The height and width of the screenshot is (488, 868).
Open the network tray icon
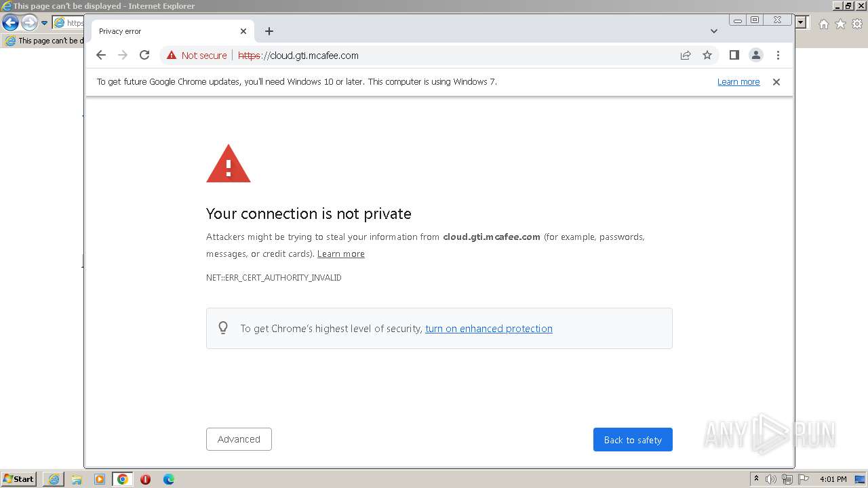click(787, 479)
